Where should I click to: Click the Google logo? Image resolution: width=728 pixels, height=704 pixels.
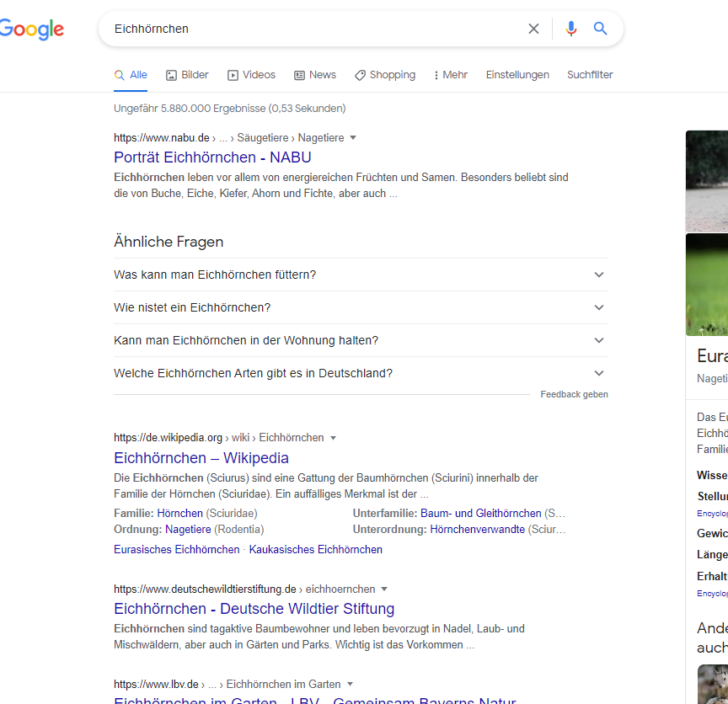[32, 29]
